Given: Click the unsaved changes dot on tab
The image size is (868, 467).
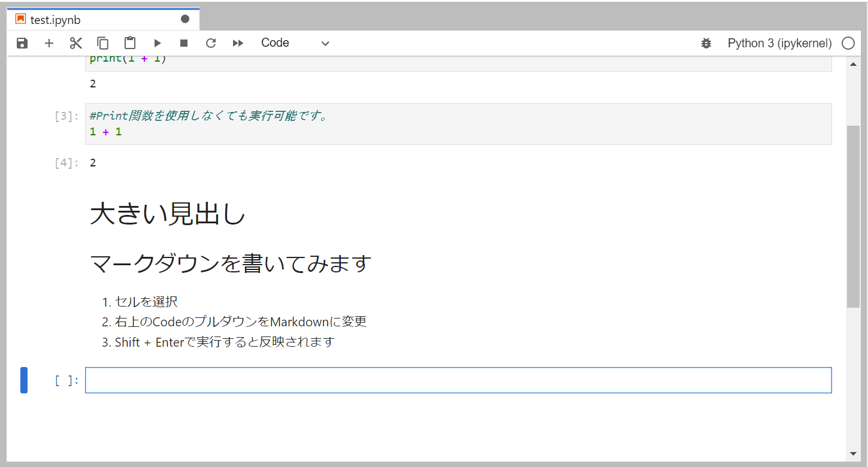Looking at the screenshot, I should [x=184, y=18].
